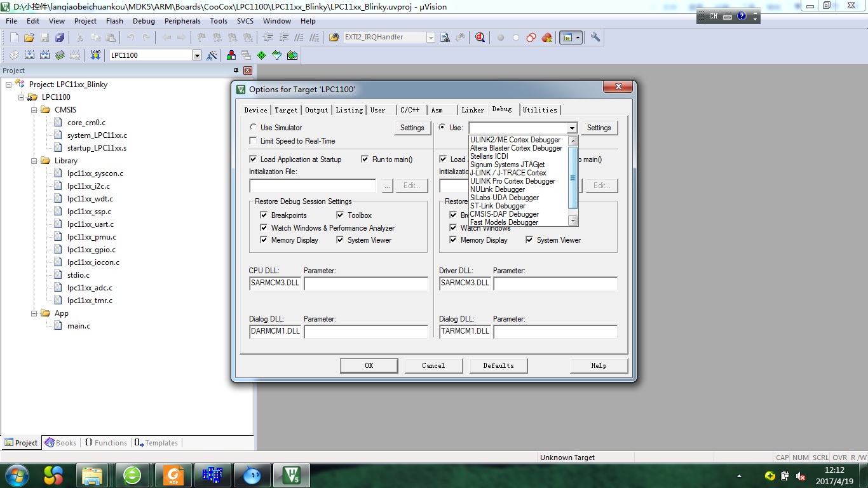Switch to the Device tab
The image size is (868, 488).
[x=256, y=110]
